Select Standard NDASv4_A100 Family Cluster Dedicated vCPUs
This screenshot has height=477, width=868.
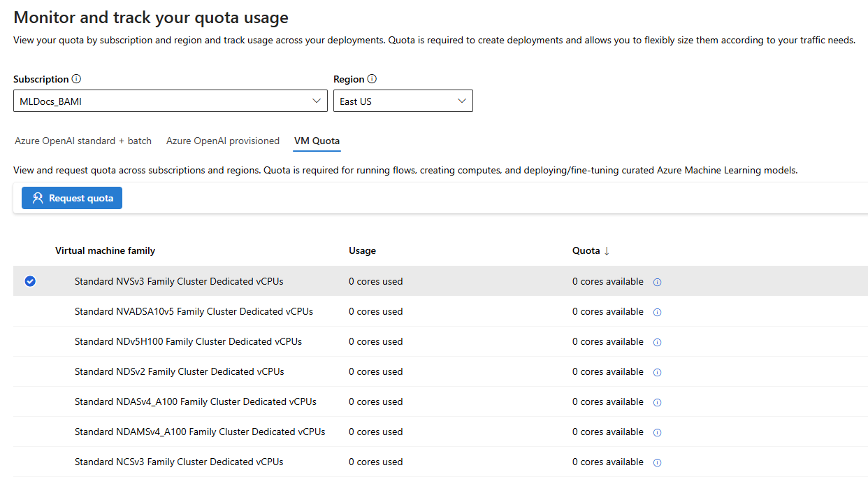point(196,401)
